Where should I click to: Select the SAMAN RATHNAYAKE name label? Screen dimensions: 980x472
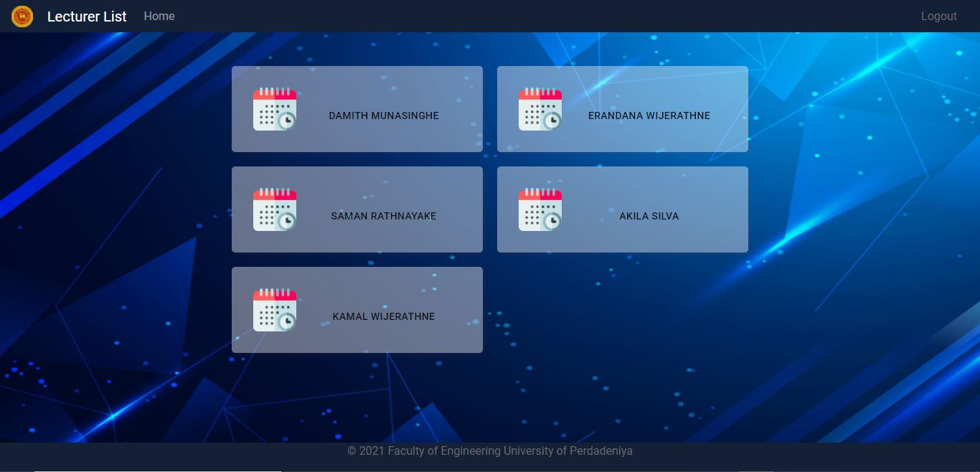coord(384,216)
